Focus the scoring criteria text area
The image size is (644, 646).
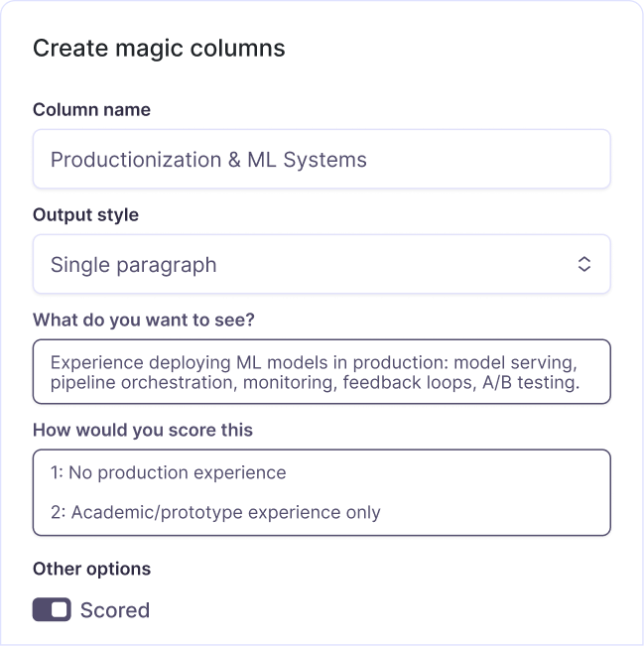(321, 492)
